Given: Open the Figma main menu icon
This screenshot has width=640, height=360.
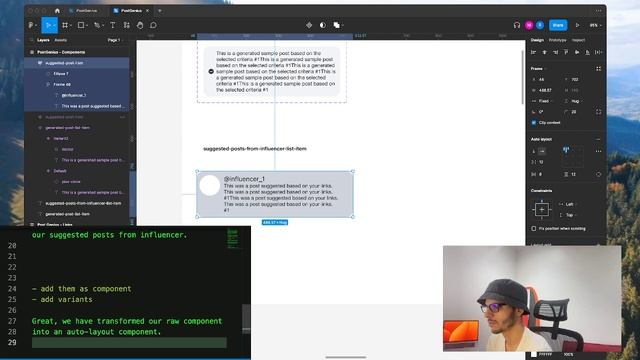Looking at the screenshot, I should (31, 25).
